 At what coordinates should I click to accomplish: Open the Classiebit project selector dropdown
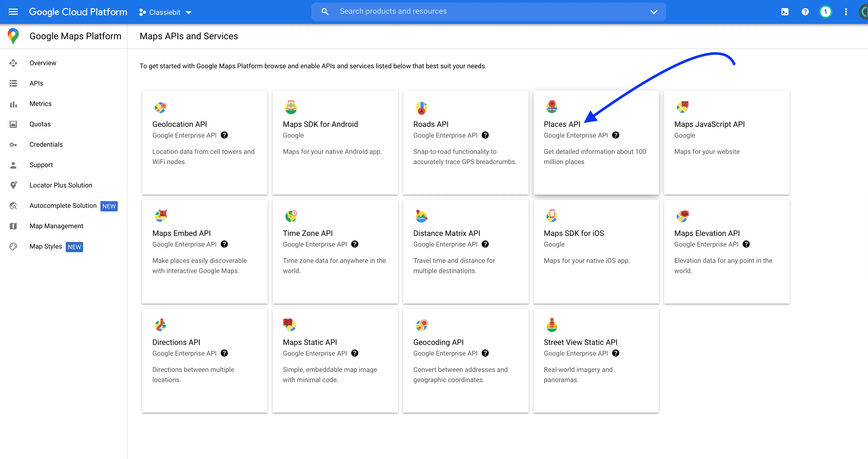click(x=165, y=12)
